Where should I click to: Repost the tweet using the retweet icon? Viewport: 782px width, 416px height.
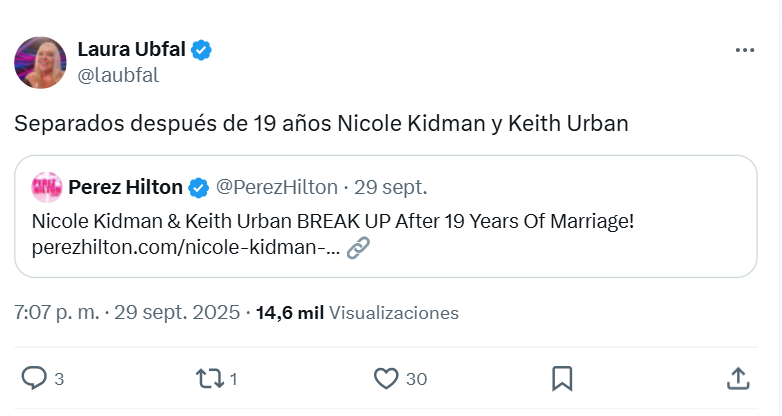(209, 378)
